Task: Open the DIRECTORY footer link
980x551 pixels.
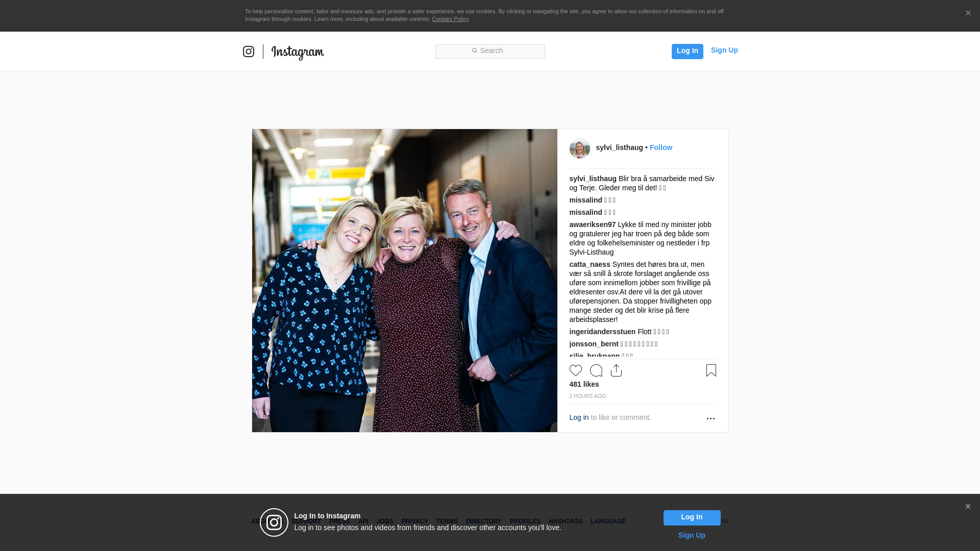Action: coord(483,521)
